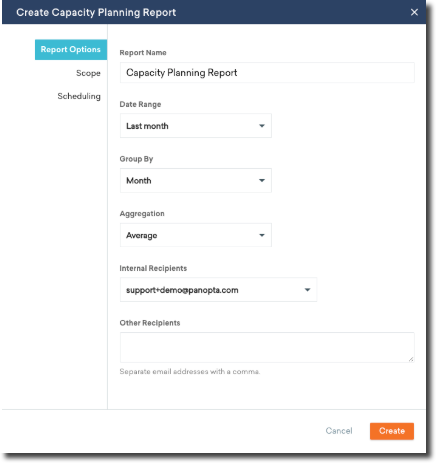Click the dialog title bar text
The width and height of the screenshot is (436, 463).
[x=96, y=13]
